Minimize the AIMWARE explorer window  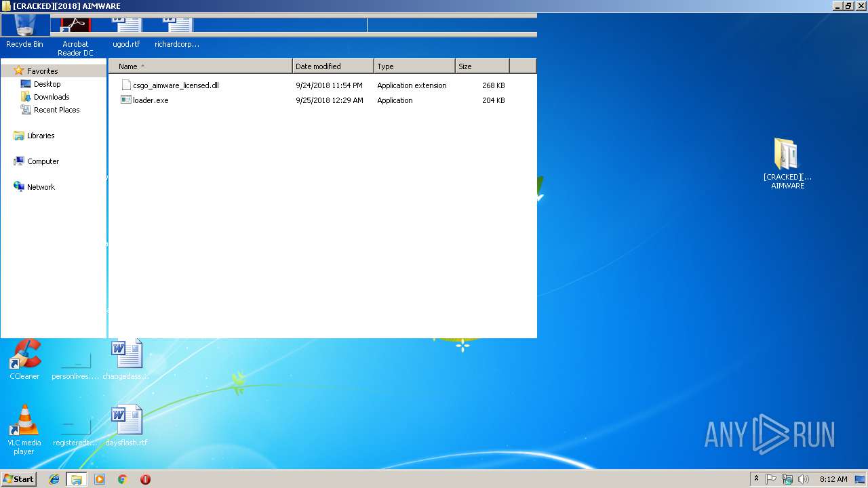pyautogui.click(x=837, y=6)
